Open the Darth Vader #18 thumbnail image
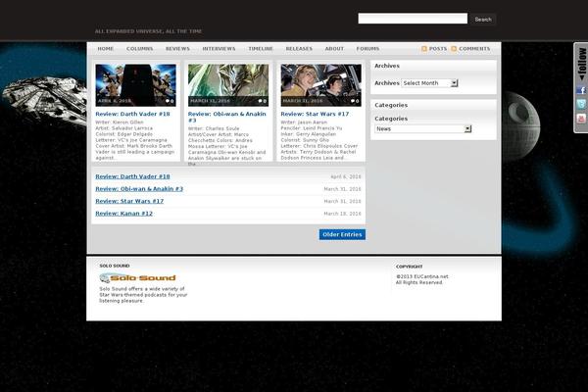Image resolution: width=588 pixels, height=392 pixels. (x=136, y=85)
